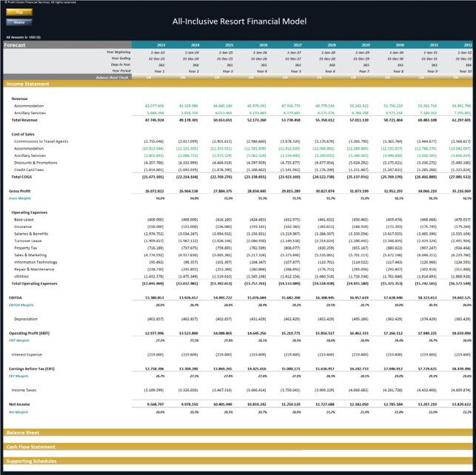Screen dimensions: 476x475
Task: Expand the Balance Sheet section
Action: coord(238,433)
